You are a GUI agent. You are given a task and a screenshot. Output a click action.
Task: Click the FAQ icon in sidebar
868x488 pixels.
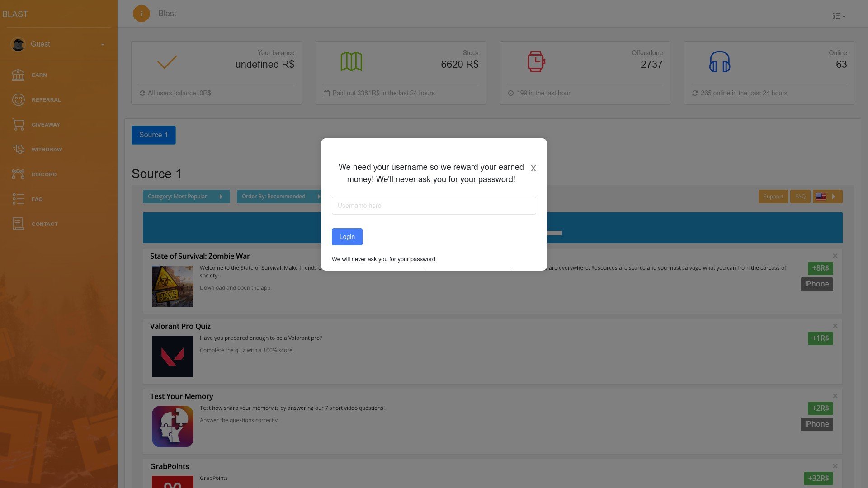tap(18, 199)
